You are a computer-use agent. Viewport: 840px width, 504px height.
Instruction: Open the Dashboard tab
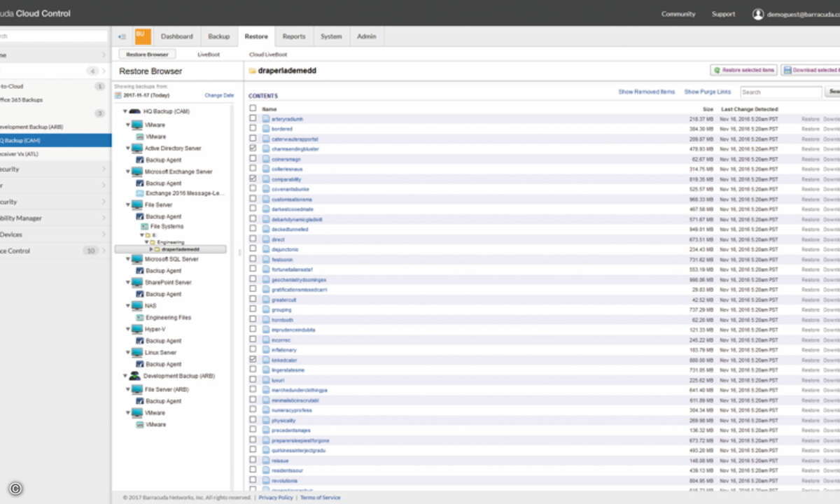(x=177, y=36)
